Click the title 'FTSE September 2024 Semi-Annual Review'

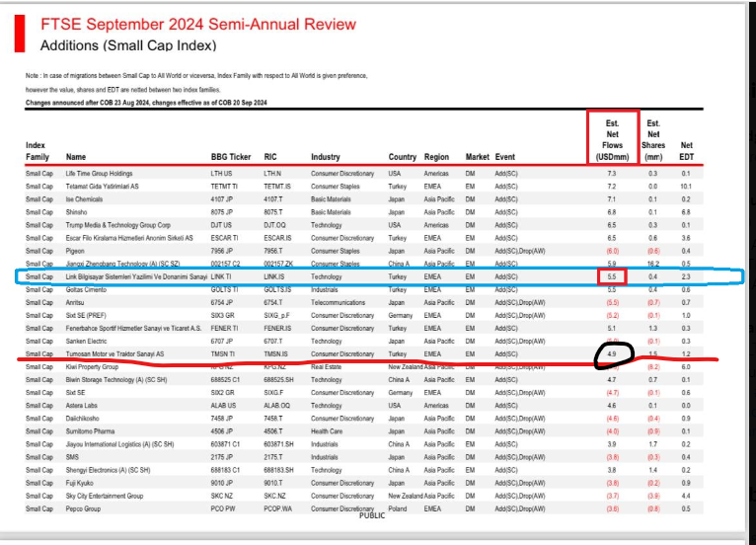coord(198,24)
